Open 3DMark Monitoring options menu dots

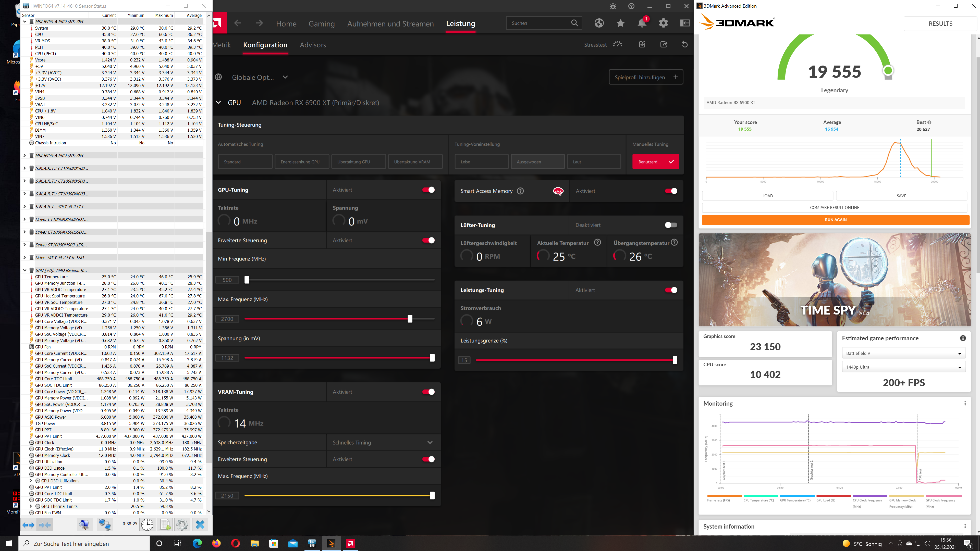pos(965,404)
